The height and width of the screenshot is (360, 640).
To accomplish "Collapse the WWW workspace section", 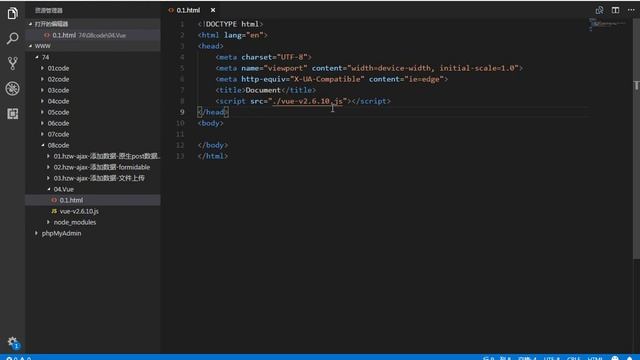I will [x=30, y=46].
